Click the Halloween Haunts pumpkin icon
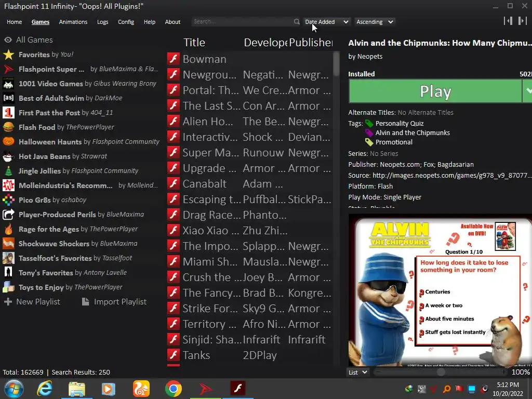The height and width of the screenshot is (399, 532). [x=8, y=141]
